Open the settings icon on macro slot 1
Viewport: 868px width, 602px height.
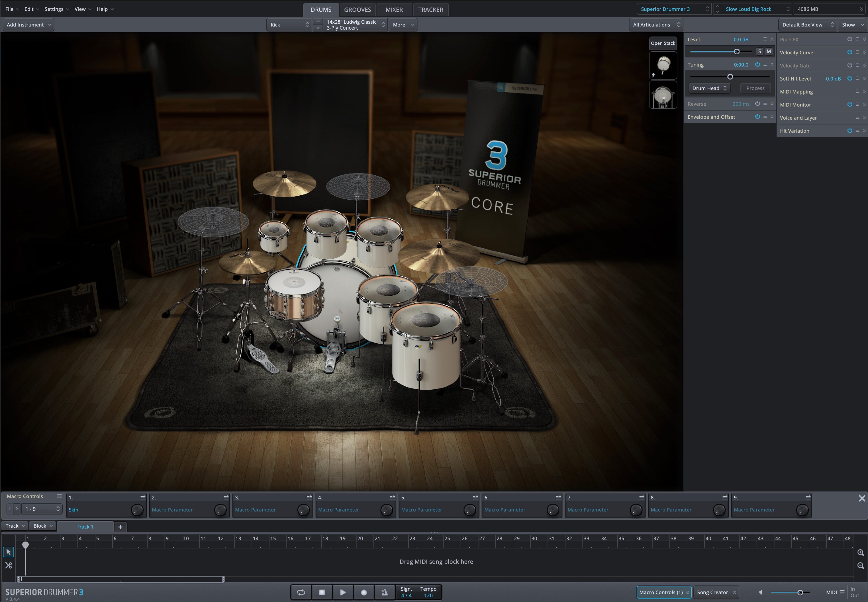143,498
